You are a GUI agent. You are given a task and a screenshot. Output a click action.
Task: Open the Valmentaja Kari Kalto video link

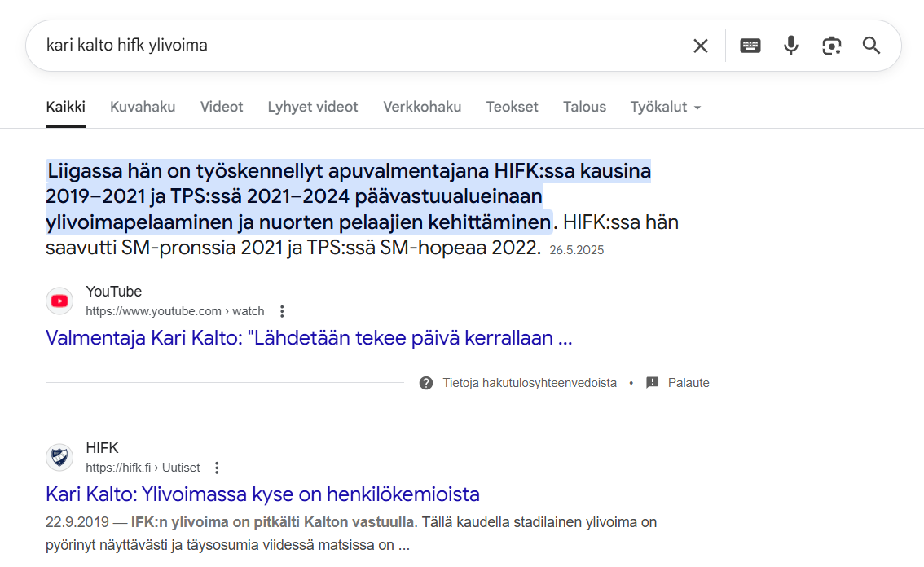click(309, 338)
